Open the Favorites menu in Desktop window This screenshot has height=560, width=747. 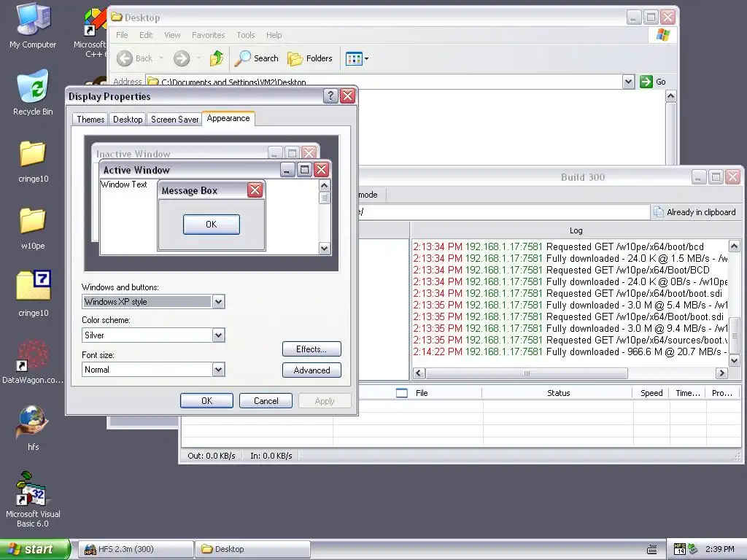click(x=208, y=35)
